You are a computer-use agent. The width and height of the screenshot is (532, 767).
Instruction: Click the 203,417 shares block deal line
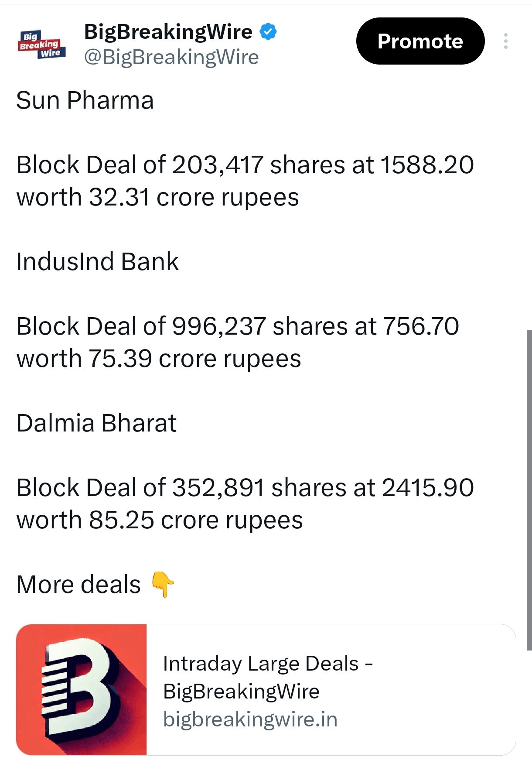[245, 165]
